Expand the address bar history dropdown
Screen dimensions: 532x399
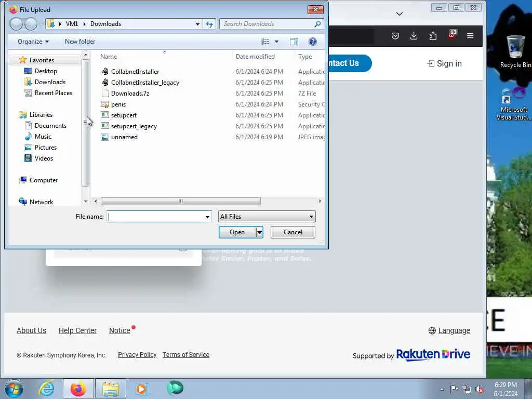pos(197,24)
